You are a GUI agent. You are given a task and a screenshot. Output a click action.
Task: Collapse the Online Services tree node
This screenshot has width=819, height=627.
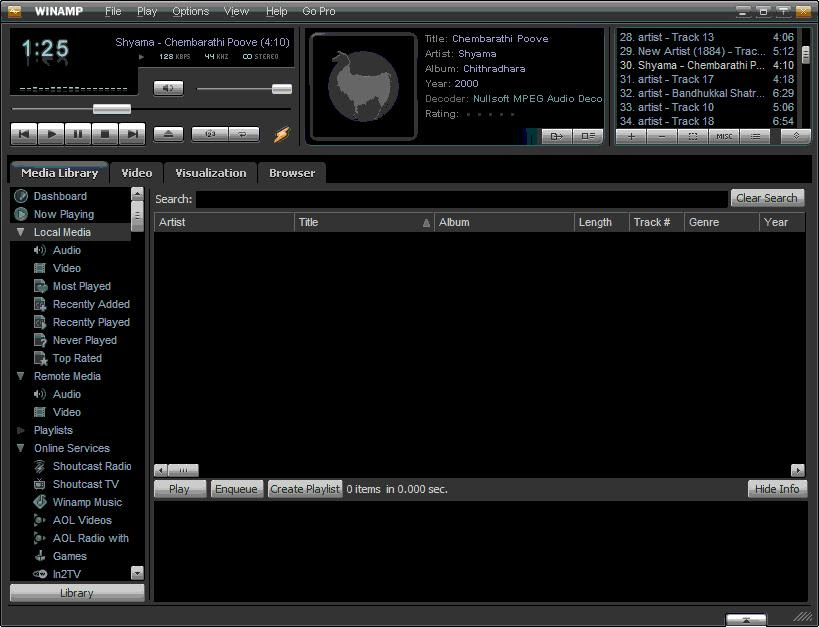(x=20, y=448)
